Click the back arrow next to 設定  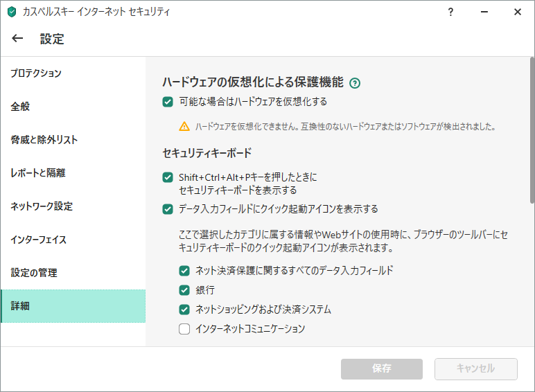coord(18,39)
